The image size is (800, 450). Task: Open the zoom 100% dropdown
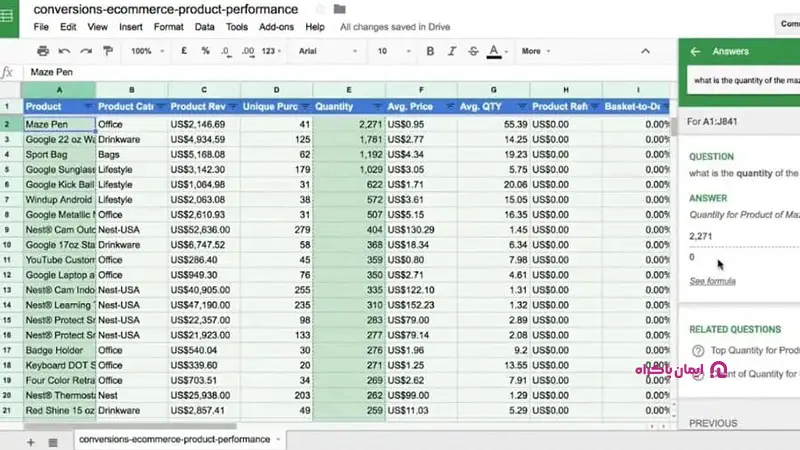[147, 51]
